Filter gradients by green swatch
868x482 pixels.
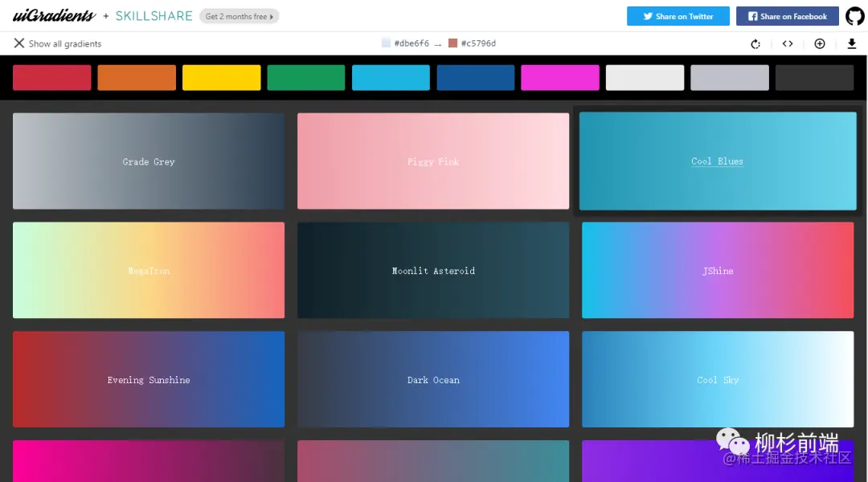(306, 77)
